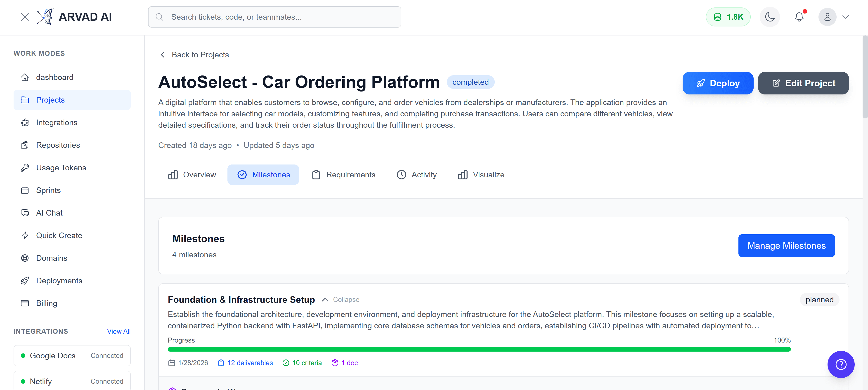
Task: Go back using the Back to Projects chevron
Action: [163, 54]
